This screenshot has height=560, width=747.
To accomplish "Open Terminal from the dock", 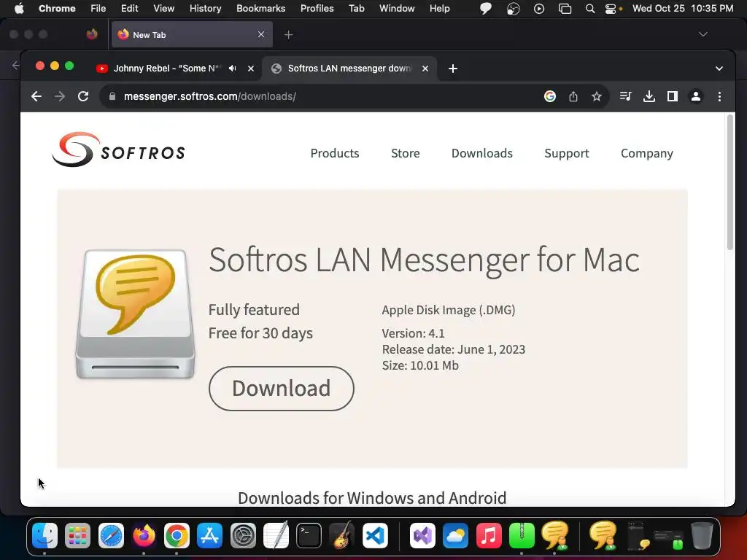I will pos(309,536).
